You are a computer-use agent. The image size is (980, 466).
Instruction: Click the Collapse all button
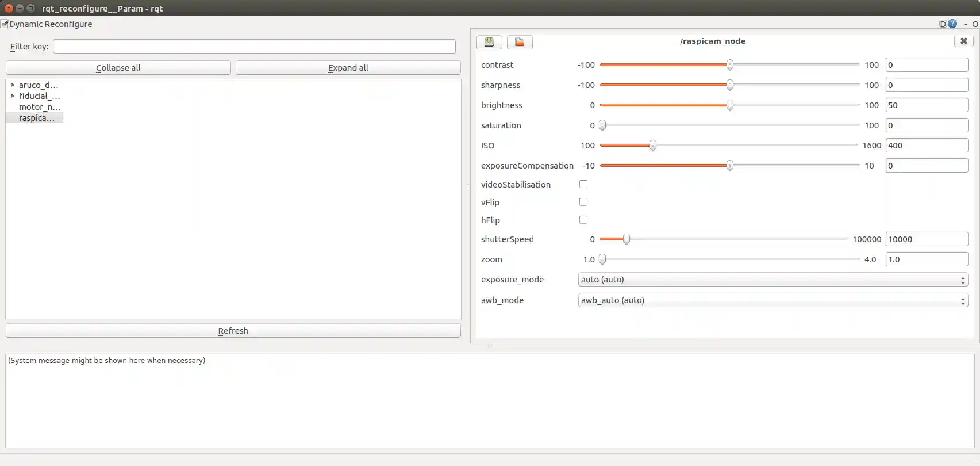tap(118, 68)
